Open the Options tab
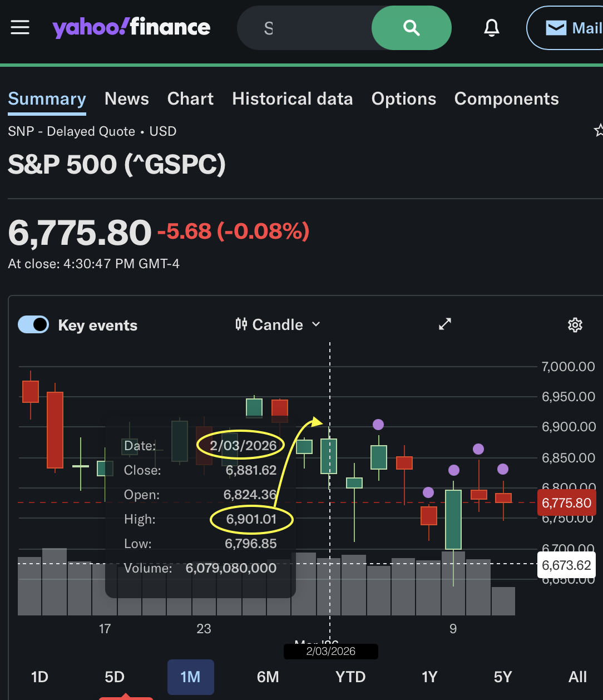 [403, 99]
